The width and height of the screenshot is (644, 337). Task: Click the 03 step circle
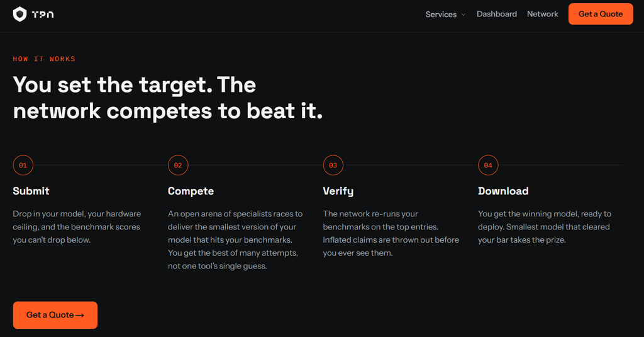[333, 165]
